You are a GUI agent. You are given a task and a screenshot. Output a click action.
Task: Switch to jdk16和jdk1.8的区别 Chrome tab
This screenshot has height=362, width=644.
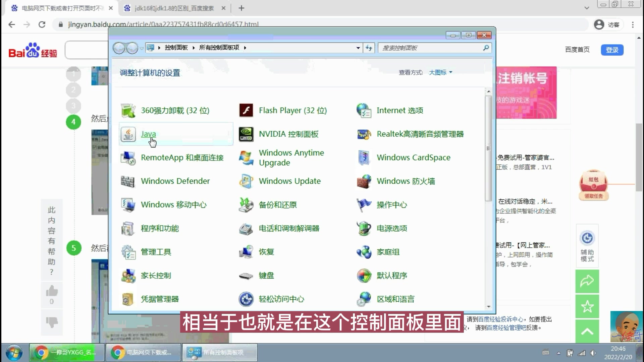coord(174,8)
